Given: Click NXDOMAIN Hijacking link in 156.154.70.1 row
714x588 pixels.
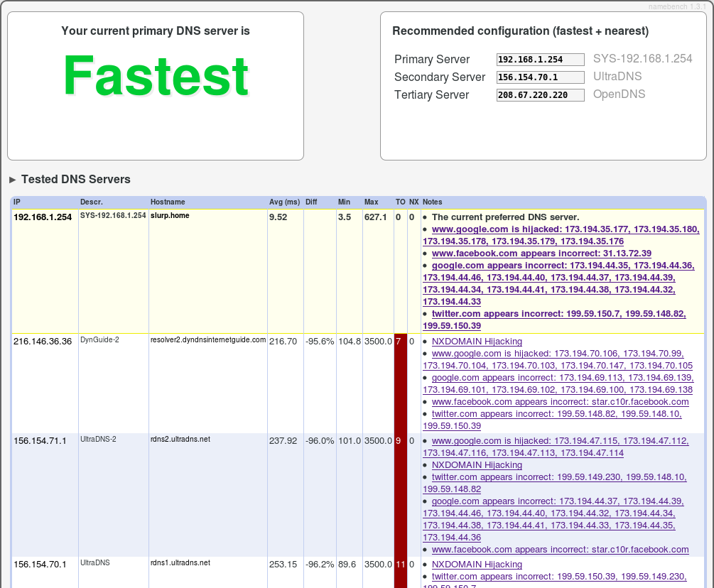Looking at the screenshot, I should [x=477, y=565].
